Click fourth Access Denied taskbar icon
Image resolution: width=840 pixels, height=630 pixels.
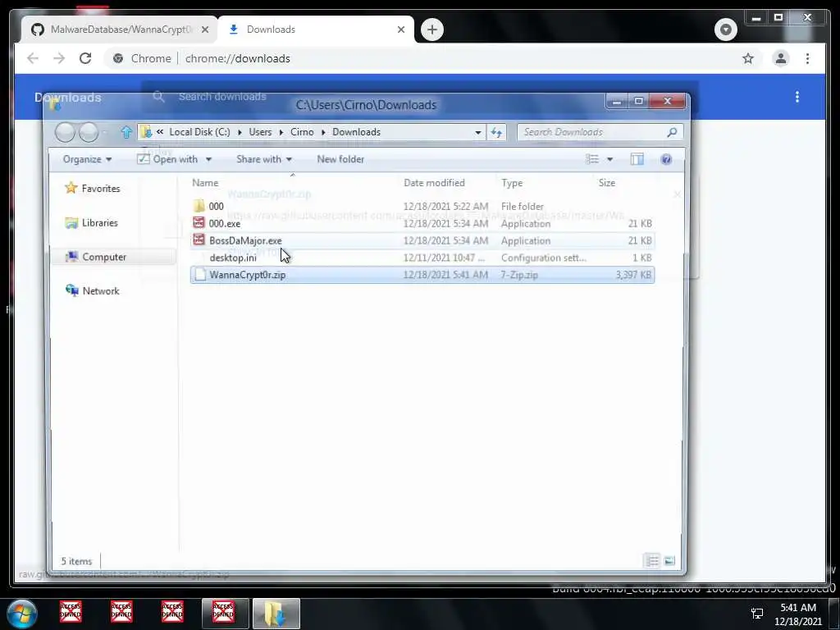coord(223,611)
